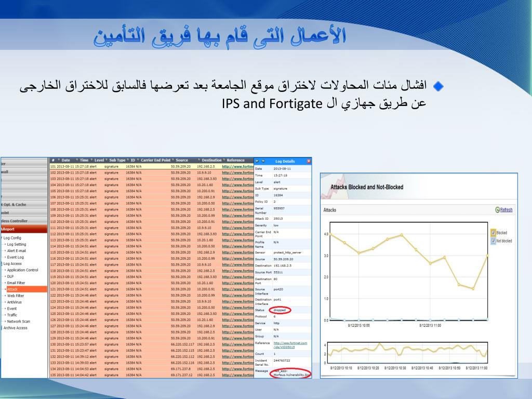The width and height of the screenshot is (532, 399).
Task: Select log row 130 from source 66.220.152.117
Action: 152,344
